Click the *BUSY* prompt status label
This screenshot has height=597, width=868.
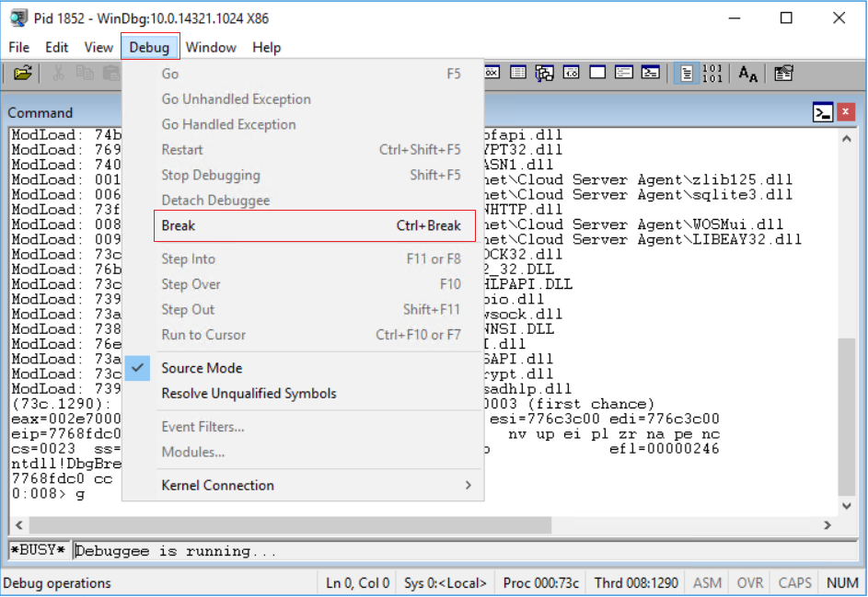[39, 550]
